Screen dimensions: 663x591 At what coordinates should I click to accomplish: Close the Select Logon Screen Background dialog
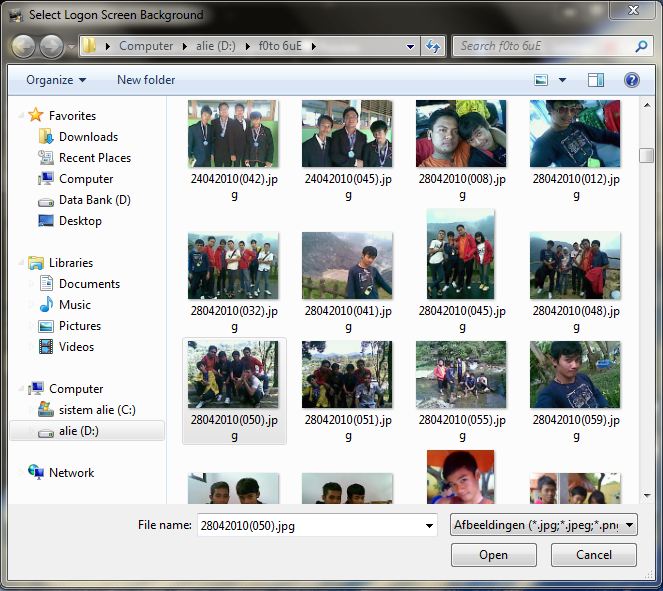(x=633, y=10)
